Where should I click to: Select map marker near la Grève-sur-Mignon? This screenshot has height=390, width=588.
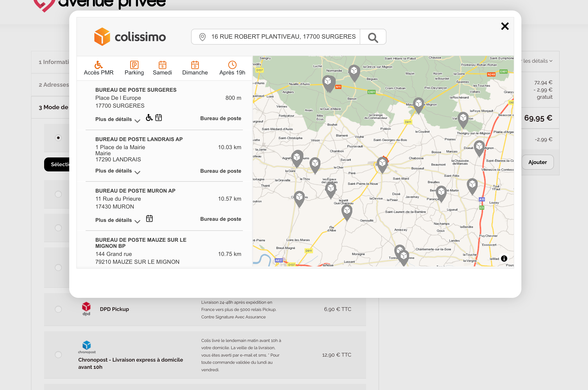[354, 73]
